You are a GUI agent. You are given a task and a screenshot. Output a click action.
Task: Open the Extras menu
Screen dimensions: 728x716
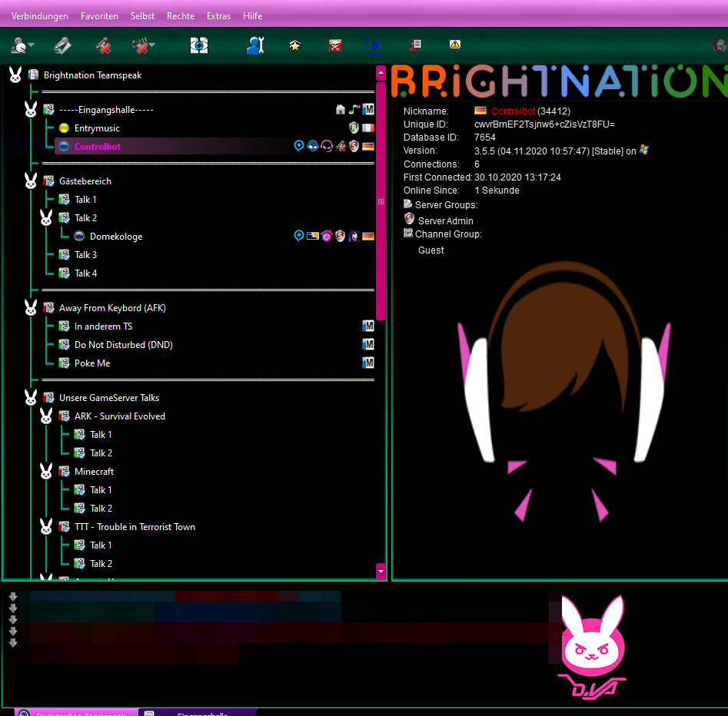[x=218, y=16]
